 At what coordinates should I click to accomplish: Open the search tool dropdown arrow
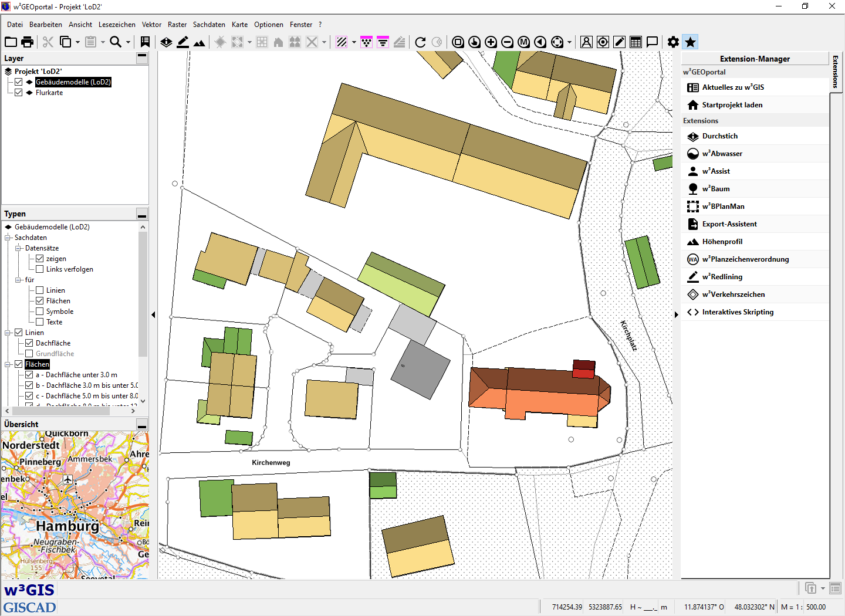128,42
